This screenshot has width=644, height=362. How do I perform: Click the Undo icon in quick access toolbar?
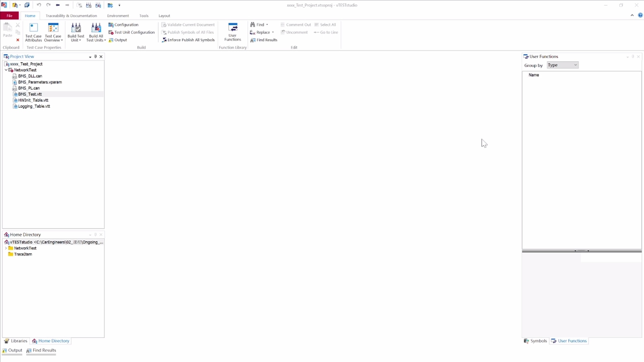[39, 5]
